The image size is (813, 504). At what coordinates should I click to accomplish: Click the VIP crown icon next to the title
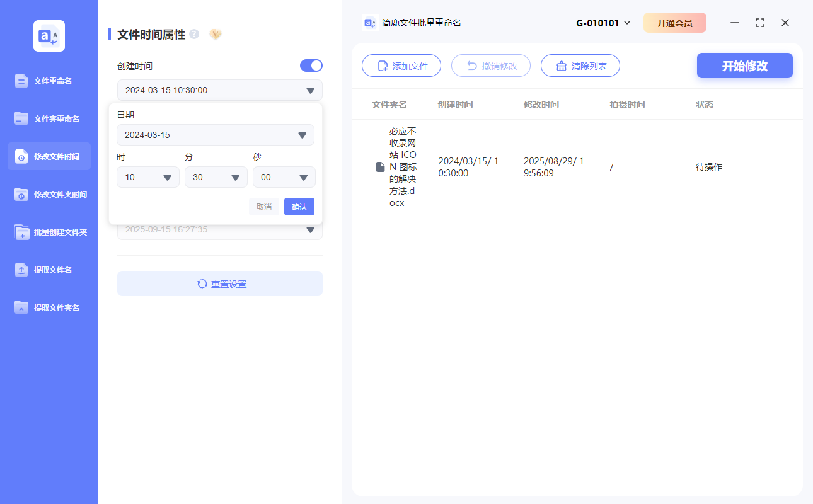[x=215, y=35]
